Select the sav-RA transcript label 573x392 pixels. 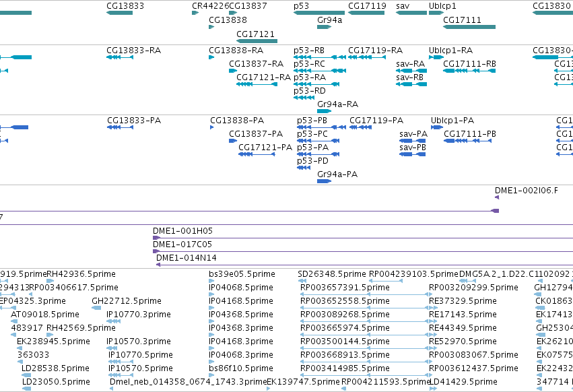coord(410,63)
